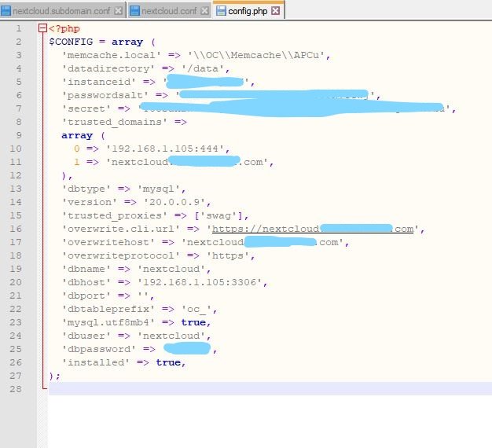Close the nextcloud.conf tab
This screenshot has width=492, height=448.
pyautogui.click(x=204, y=11)
